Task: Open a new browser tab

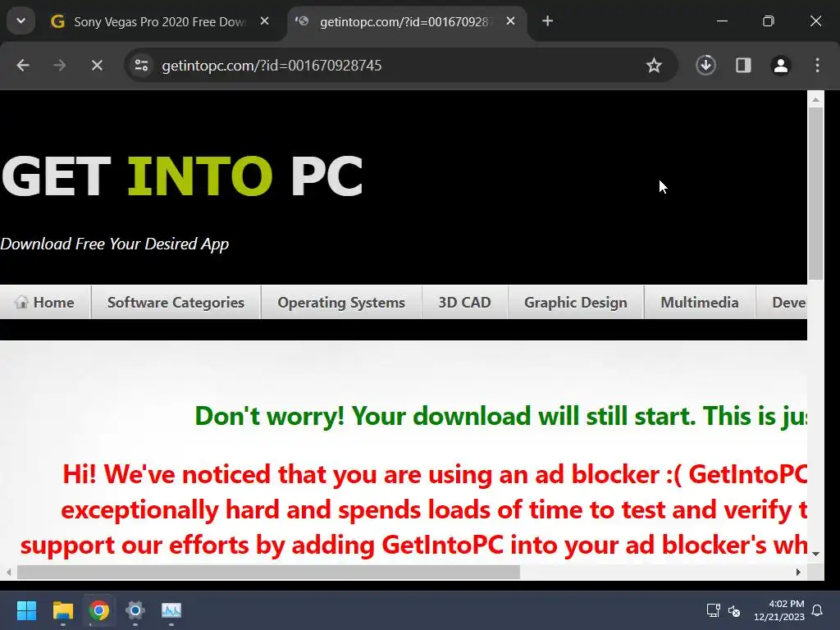Action: (x=547, y=21)
